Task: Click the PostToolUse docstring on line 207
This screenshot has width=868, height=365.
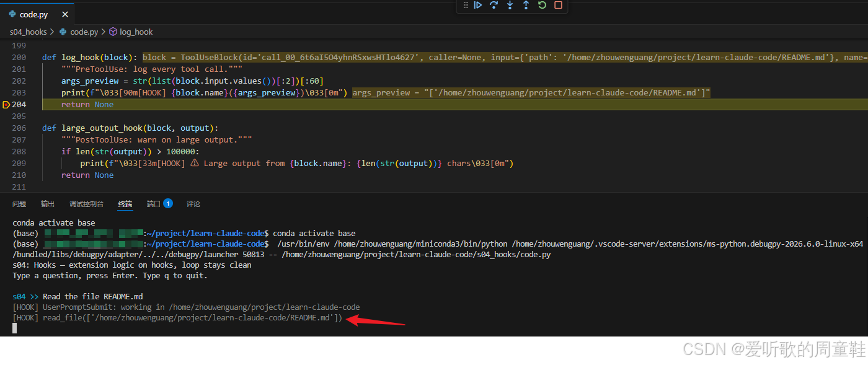Action: point(156,140)
